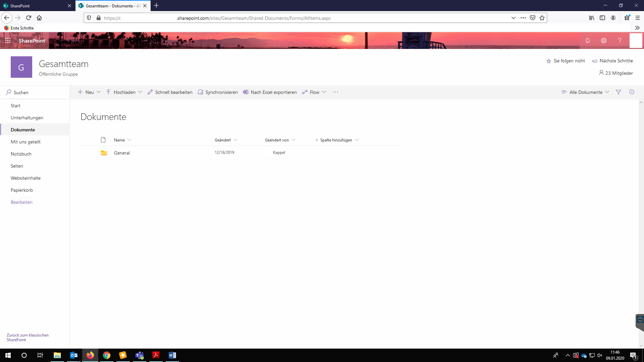Open the General folder
Screen dimensions: 644x362
click(122, 153)
